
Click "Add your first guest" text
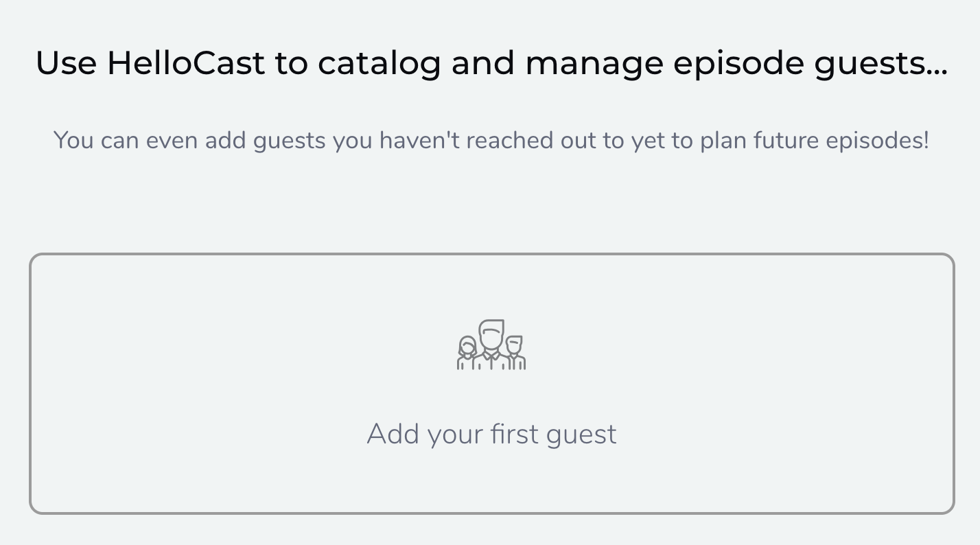tap(491, 434)
